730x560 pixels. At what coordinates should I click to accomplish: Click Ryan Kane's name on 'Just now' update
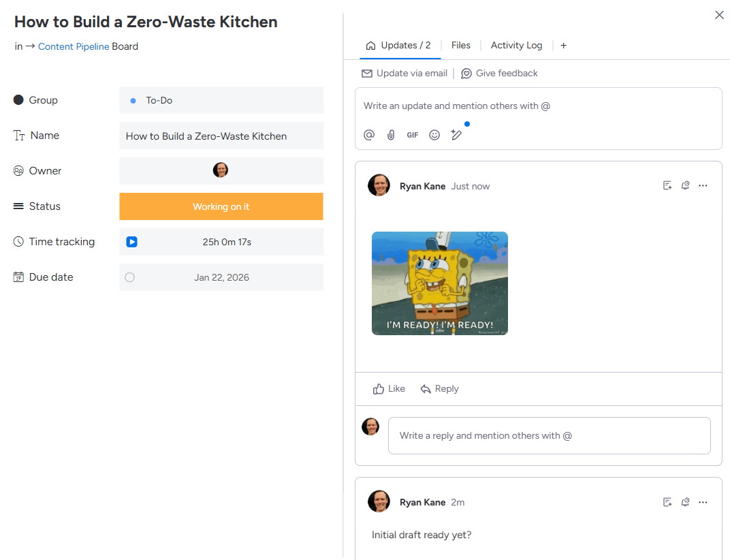(x=422, y=187)
